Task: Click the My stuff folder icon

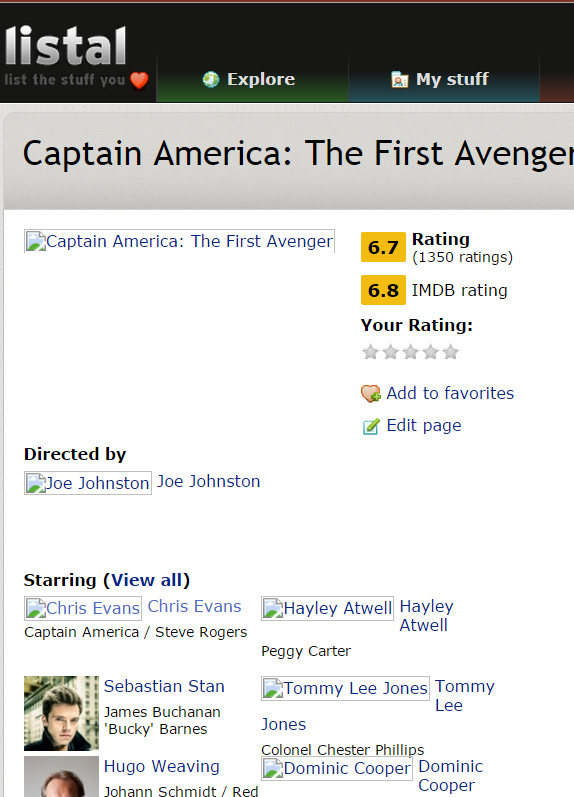Action: click(400, 79)
